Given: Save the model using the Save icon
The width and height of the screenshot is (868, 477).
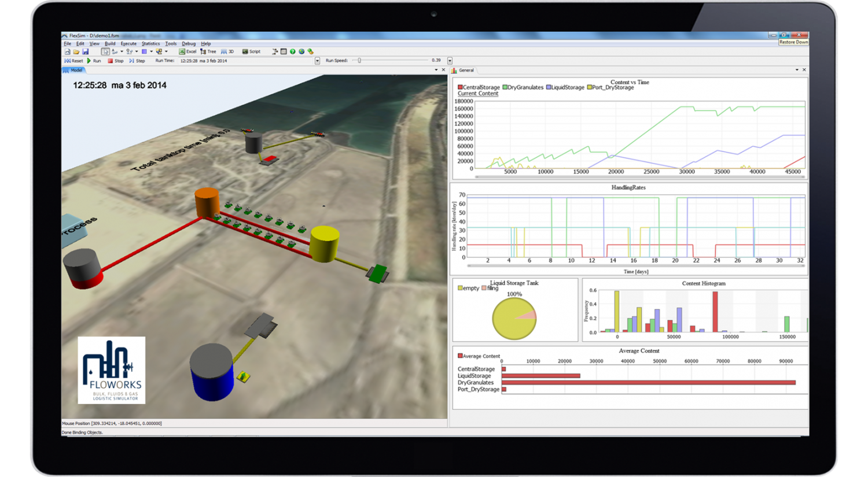Looking at the screenshot, I should point(86,51).
